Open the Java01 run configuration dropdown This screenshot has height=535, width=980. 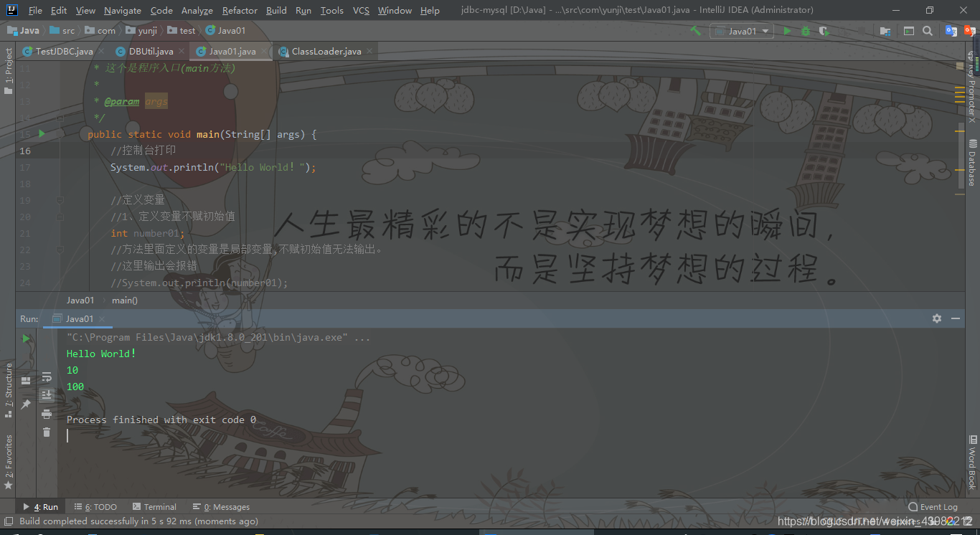pos(742,31)
